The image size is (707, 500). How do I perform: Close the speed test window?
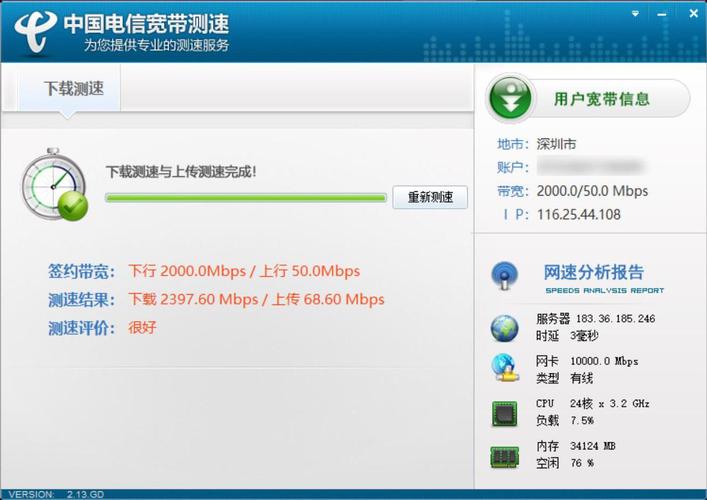(693, 14)
